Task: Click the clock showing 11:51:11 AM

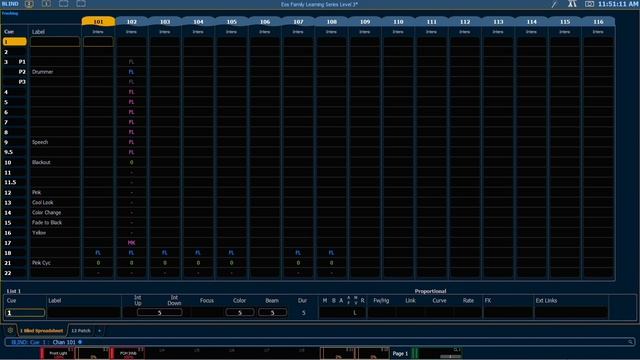Action: (x=618, y=4)
